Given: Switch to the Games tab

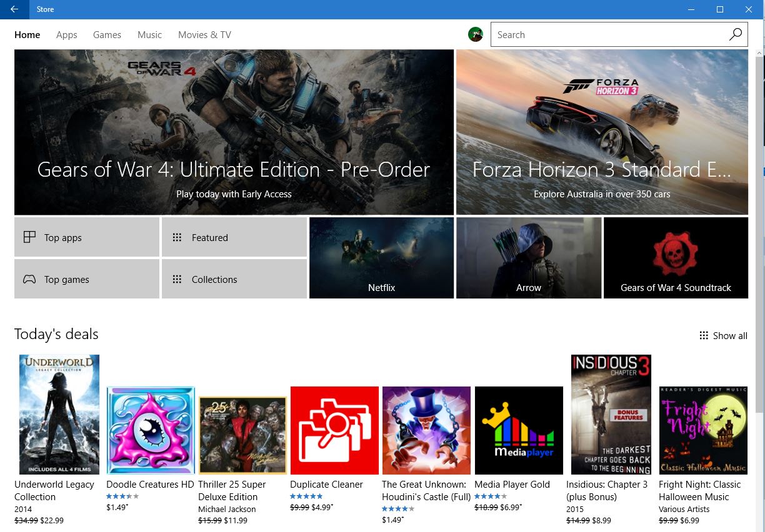Looking at the screenshot, I should pos(107,35).
